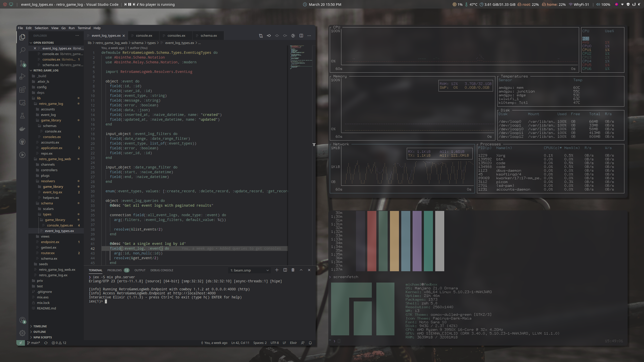Screen dimensions: 644x362
Task: Collapse the OPEN EDITORS section
Action: click(44, 43)
